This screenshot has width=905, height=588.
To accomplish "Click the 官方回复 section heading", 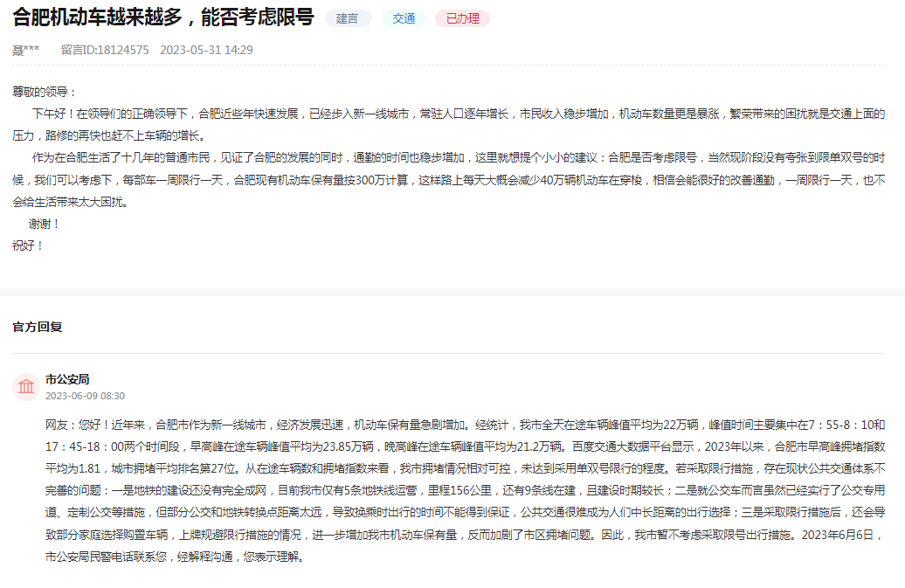I will (x=38, y=327).
